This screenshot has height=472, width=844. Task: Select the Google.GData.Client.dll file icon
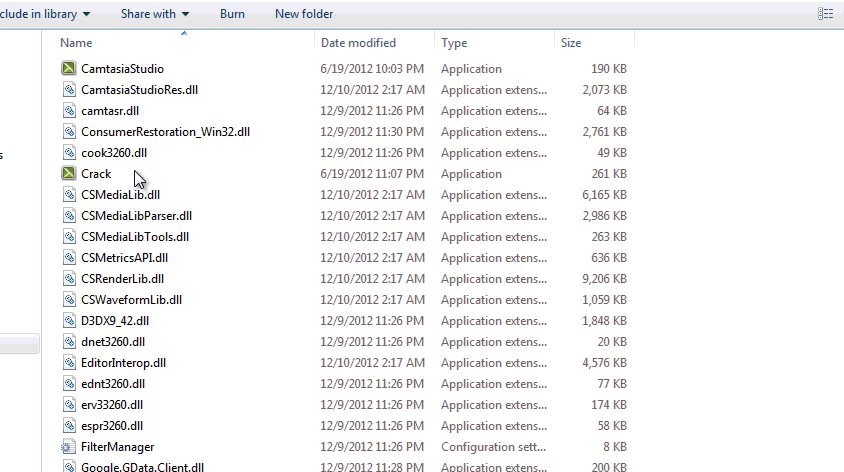point(69,466)
